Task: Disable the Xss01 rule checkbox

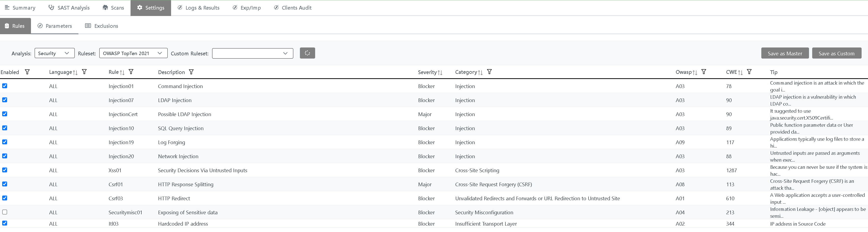Action: coord(5,170)
